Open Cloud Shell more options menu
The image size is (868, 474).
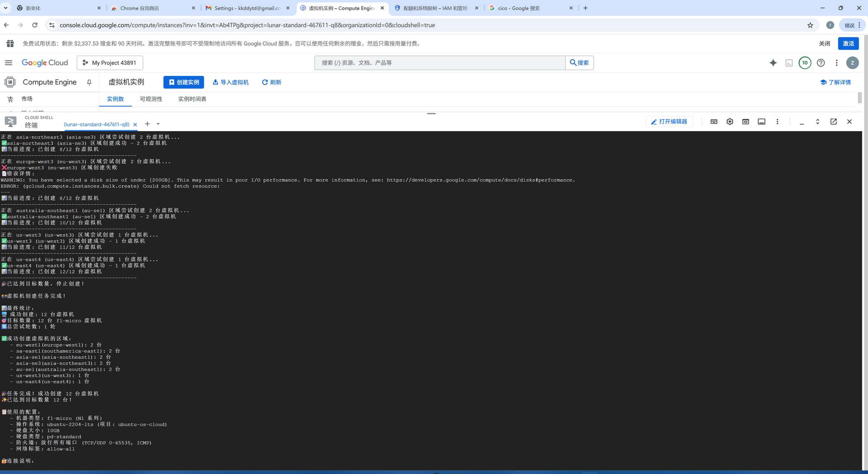pos(777,122)
